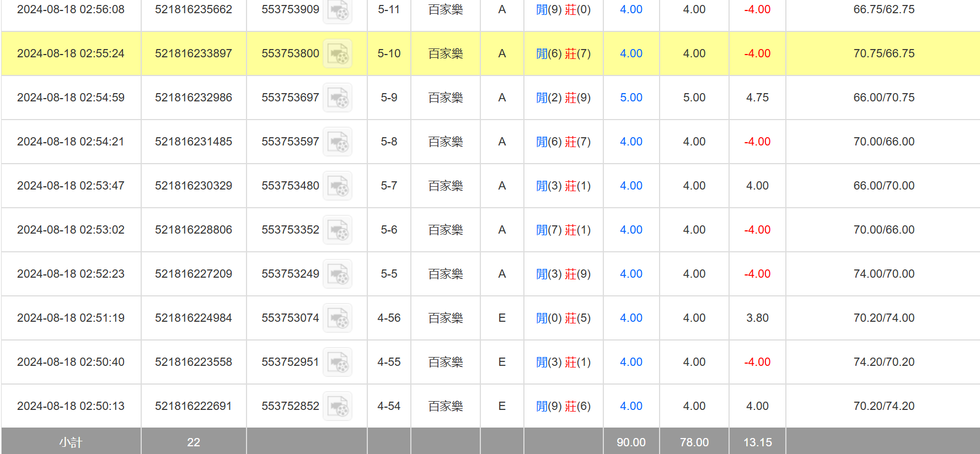This screenshot has height=454, width=980.
Task: Click blue 4.00 amount in row 4-55
Action: (631, 362)
